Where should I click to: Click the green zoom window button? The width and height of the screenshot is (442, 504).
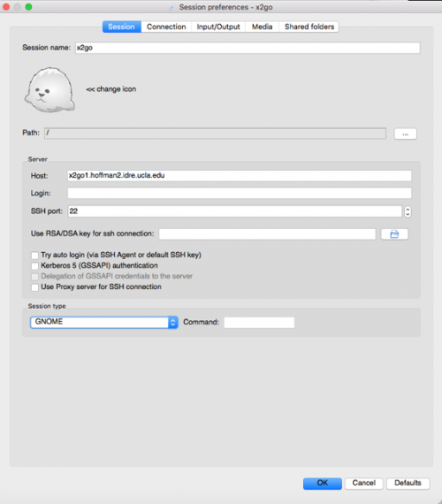click(28, 7)
